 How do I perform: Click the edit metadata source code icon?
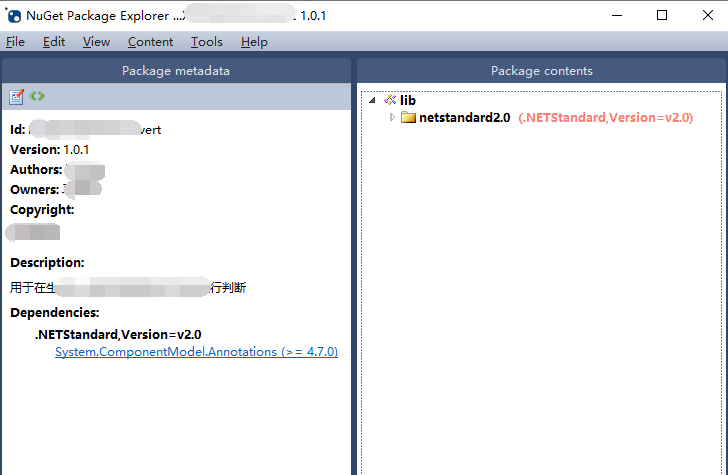pos(37,96)
